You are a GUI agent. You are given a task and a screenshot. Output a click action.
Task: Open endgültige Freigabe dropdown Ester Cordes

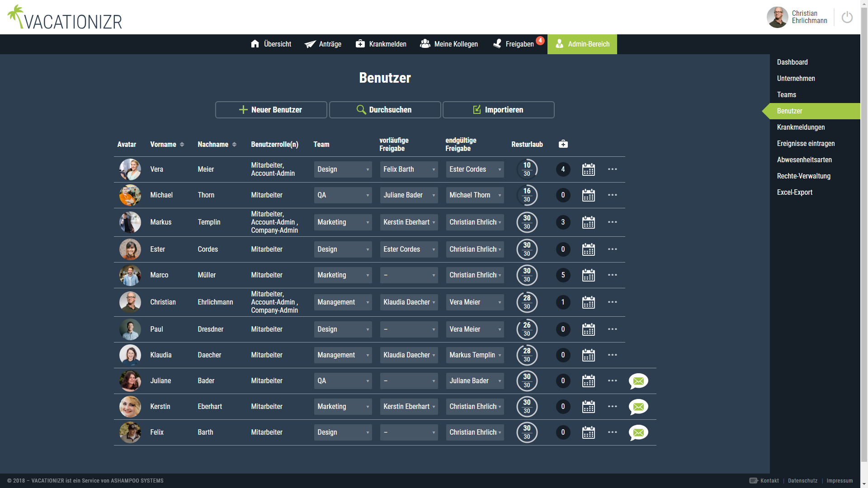[475, 169]
